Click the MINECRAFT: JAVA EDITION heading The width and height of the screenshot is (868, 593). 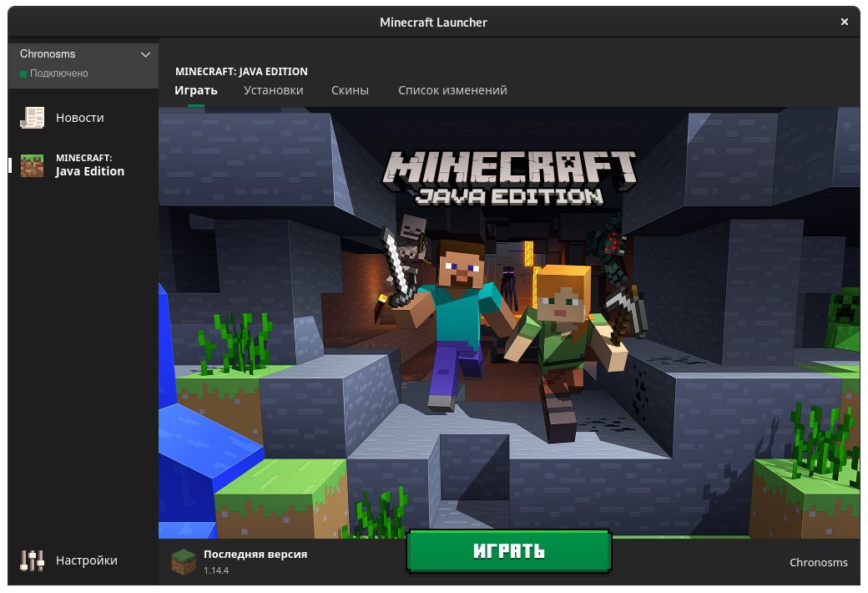(241, 72)
